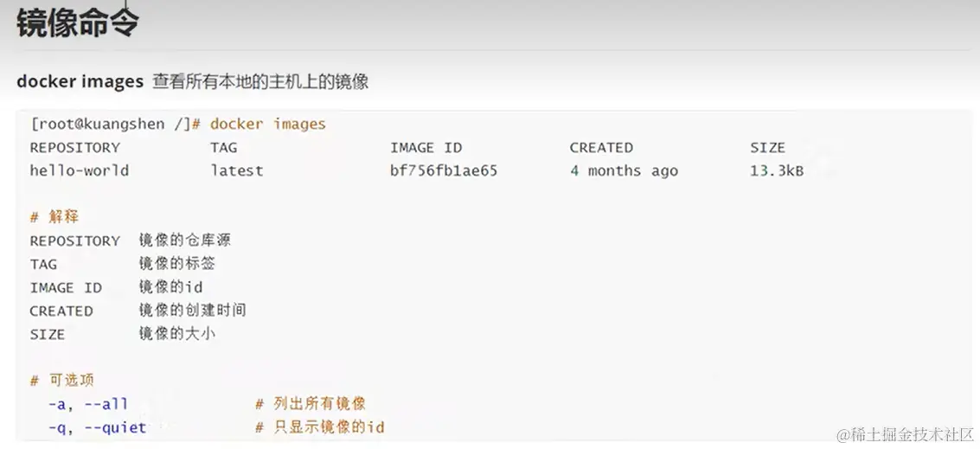This screenshot has width=980, height=449.
Task: Click the IMAGE ID column header in output table
Action: click(426, 148)
